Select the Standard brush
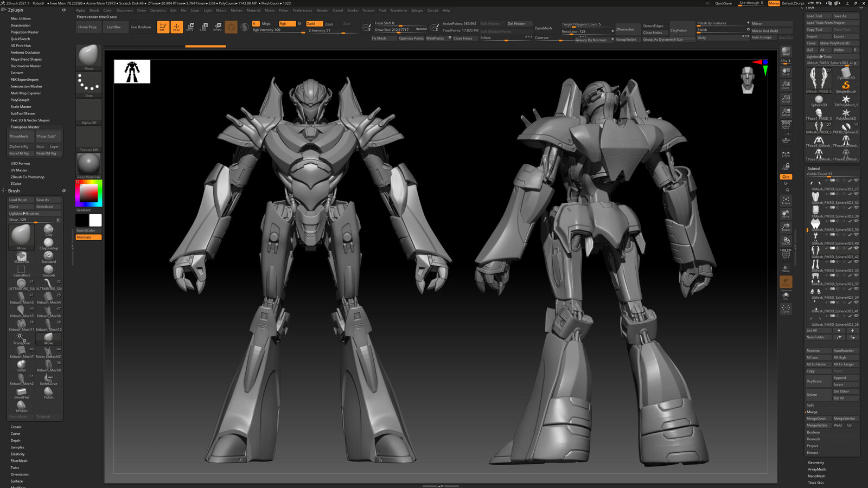 (x=48, y=257)
